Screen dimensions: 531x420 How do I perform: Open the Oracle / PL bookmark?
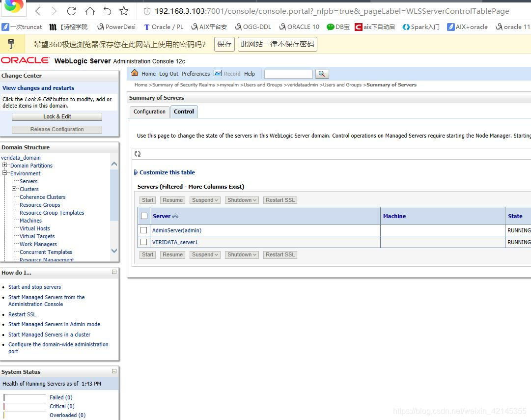(164, 27)
